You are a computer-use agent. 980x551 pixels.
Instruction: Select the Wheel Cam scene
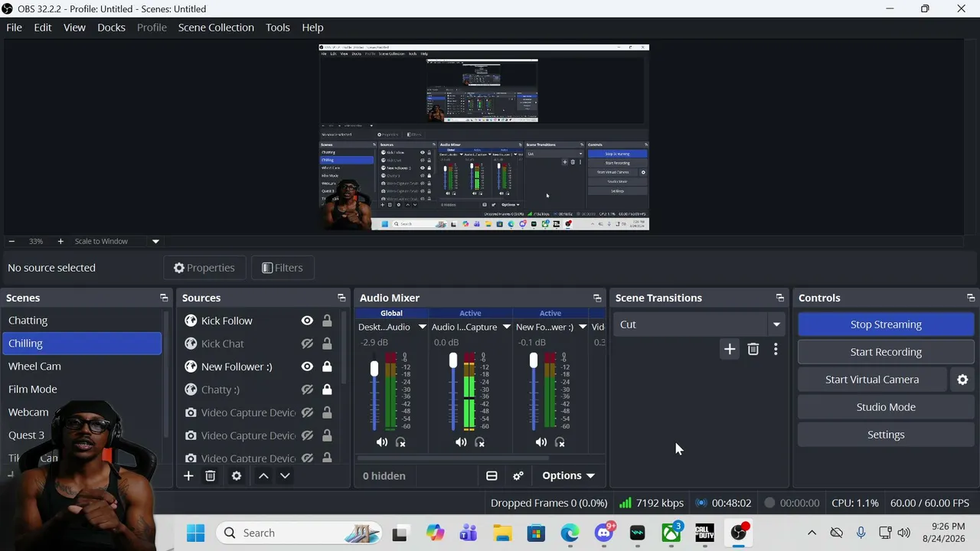[x=82, y=367]
